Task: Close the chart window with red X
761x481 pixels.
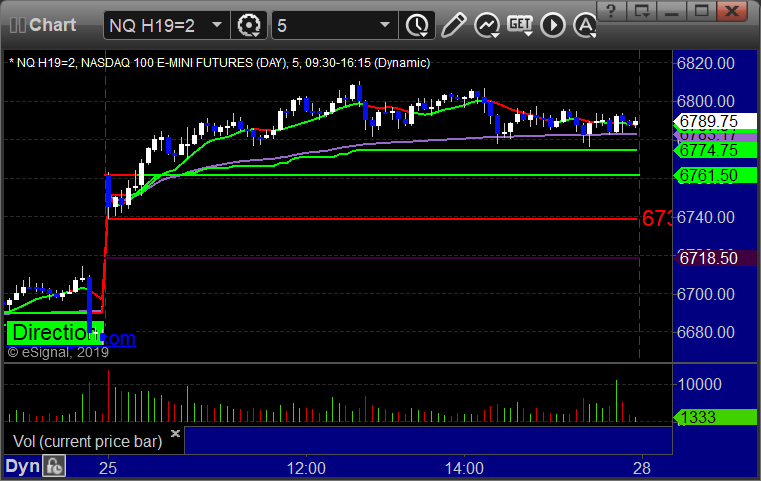Action: (x=732, y=10)
